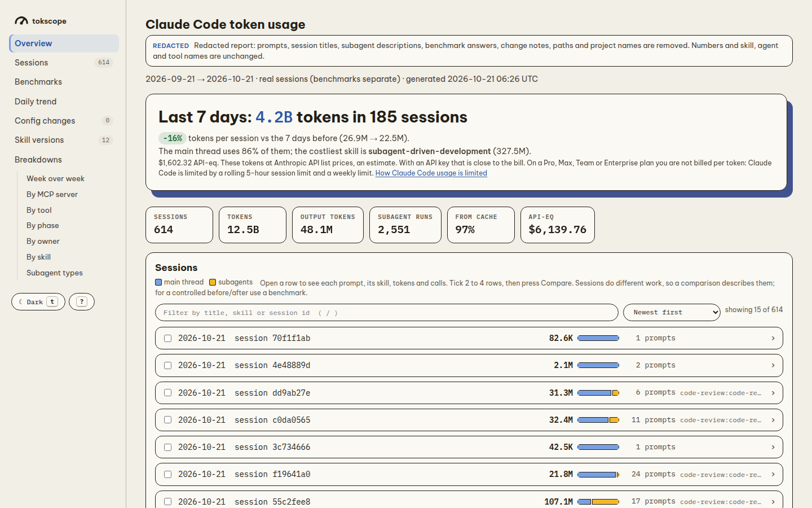Click the API-EQ stat card $6,139.76
The image size is (812, 508).
tap(558, 225)
